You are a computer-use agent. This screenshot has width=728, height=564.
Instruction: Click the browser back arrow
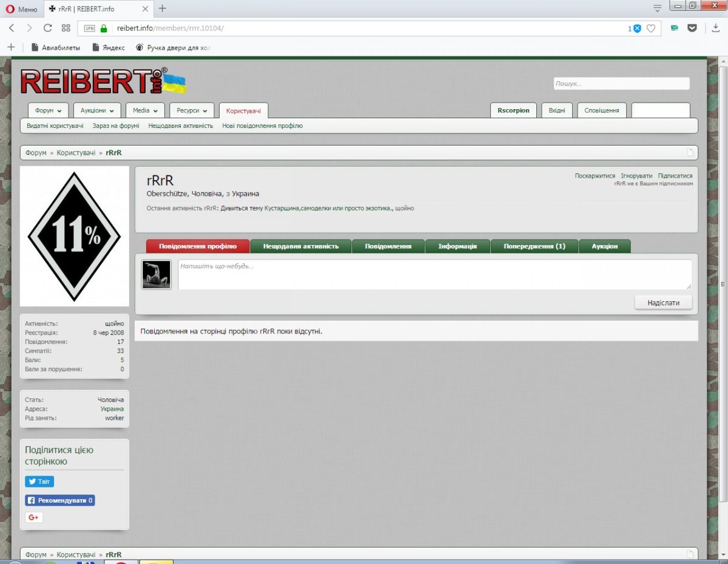(12, 28)
